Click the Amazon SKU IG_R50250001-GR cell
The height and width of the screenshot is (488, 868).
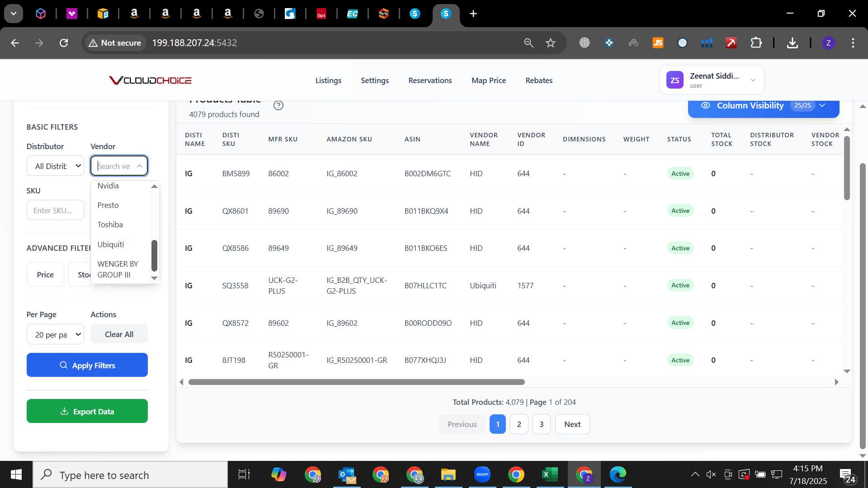357,360
